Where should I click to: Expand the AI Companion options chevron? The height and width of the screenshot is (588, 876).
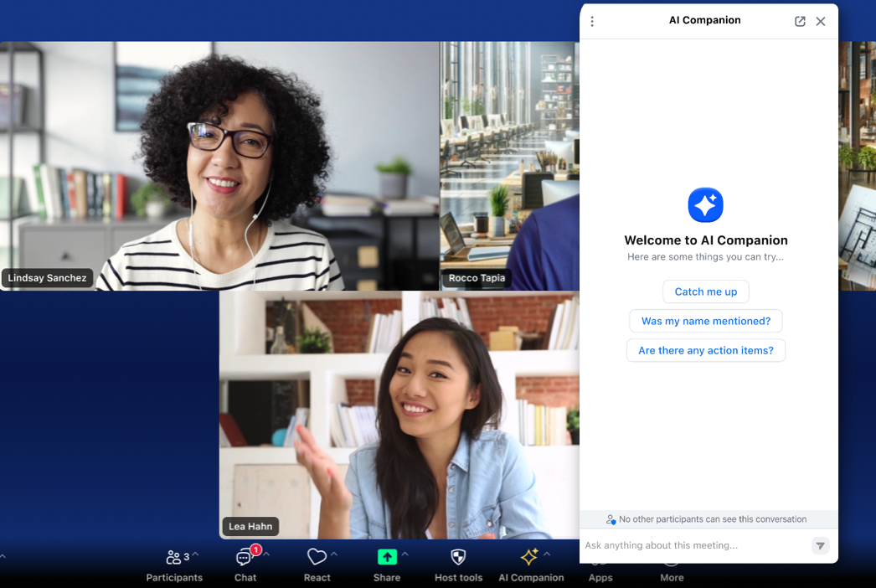pyautogui.click(x=547, y=554)
